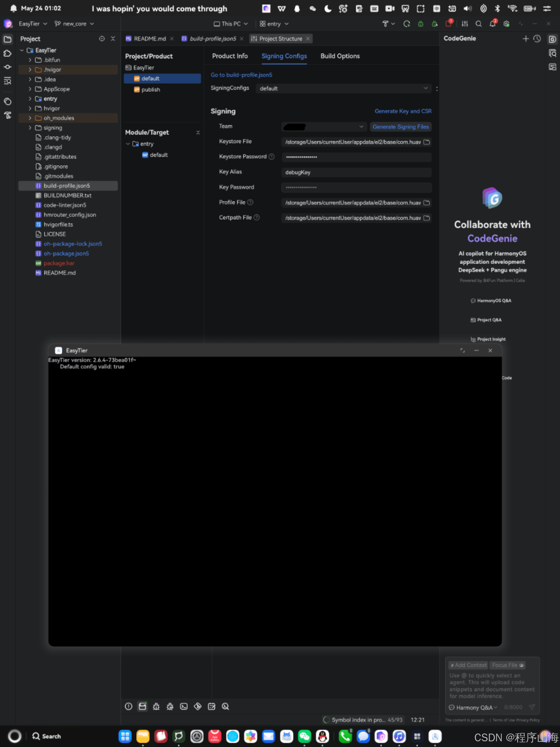Open the Wi-Fi status icon
The height and width of the screenshot is (747, 560).
tap(513, 8)
